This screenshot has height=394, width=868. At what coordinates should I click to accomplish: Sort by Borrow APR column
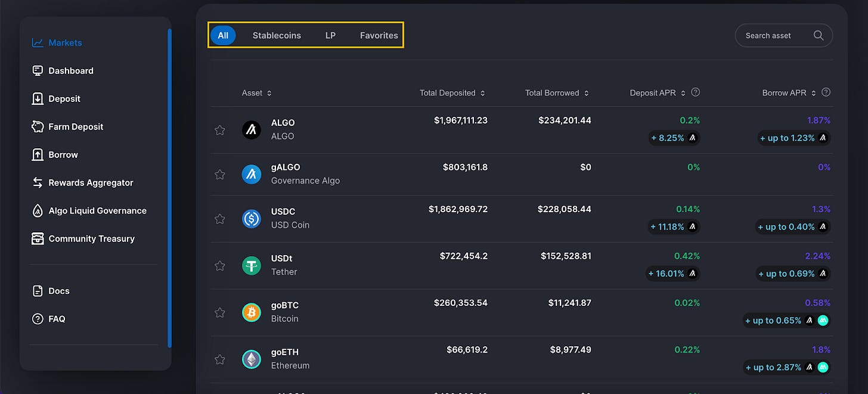pos(789,93)
